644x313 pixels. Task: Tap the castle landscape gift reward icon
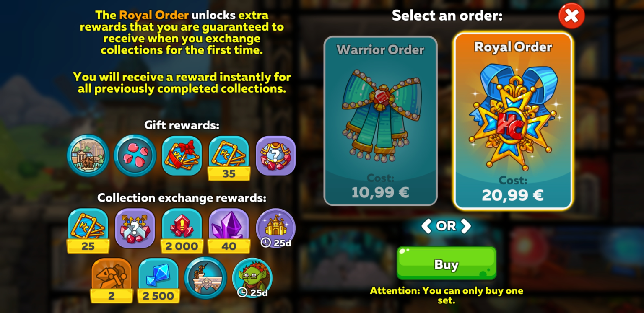point(88,155)
